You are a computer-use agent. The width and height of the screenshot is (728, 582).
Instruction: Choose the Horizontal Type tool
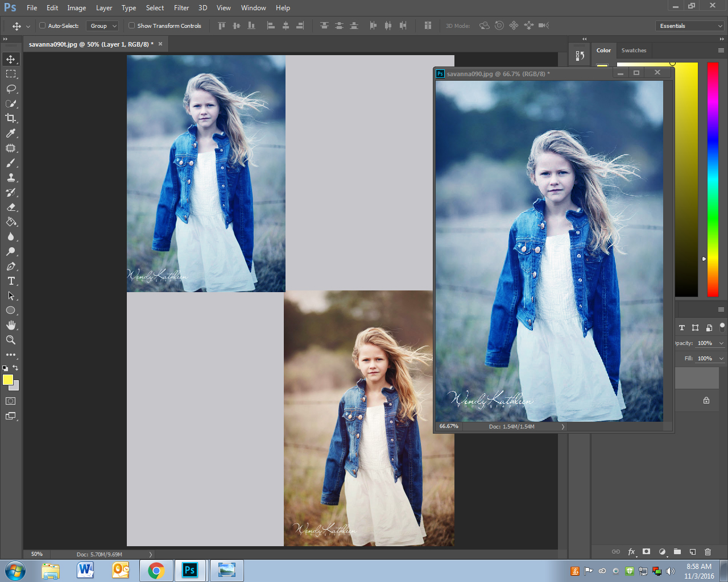coord(11,281)
